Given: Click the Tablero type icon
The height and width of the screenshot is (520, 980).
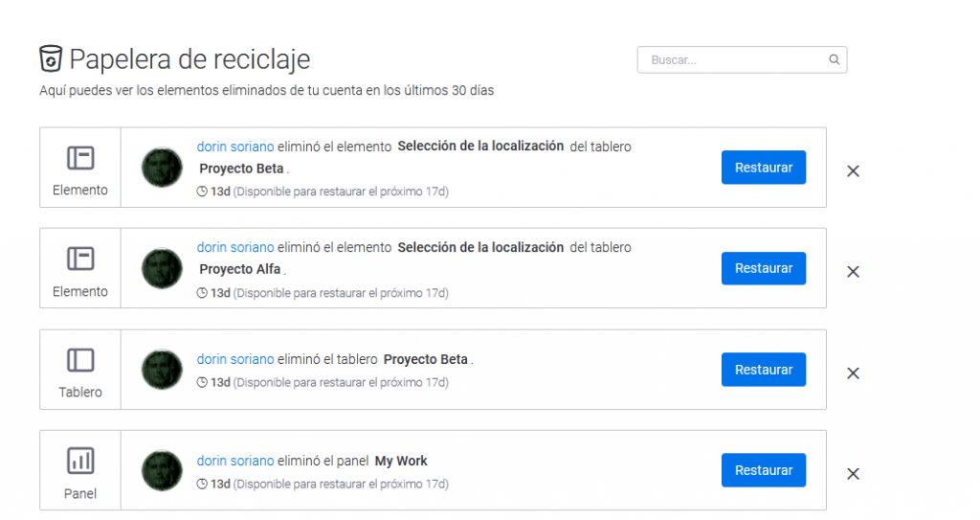Looking at the screenshot, I should (80, 360).
